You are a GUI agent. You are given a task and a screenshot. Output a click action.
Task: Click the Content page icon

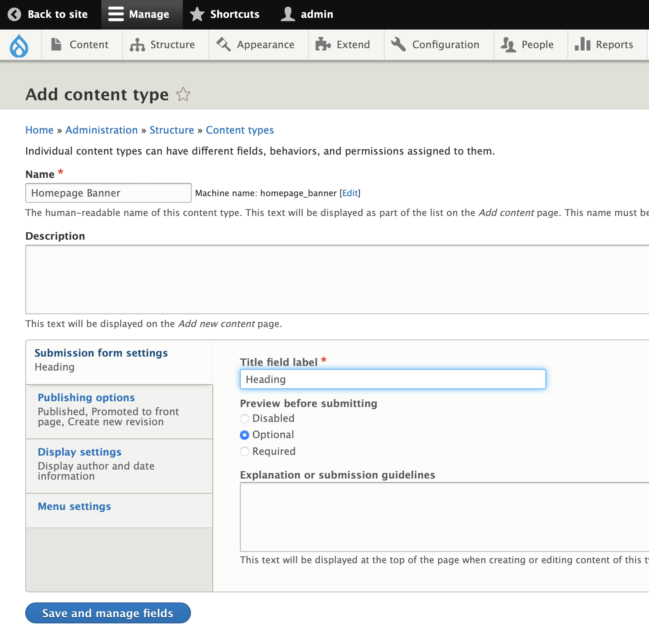[x=57, y=44]
